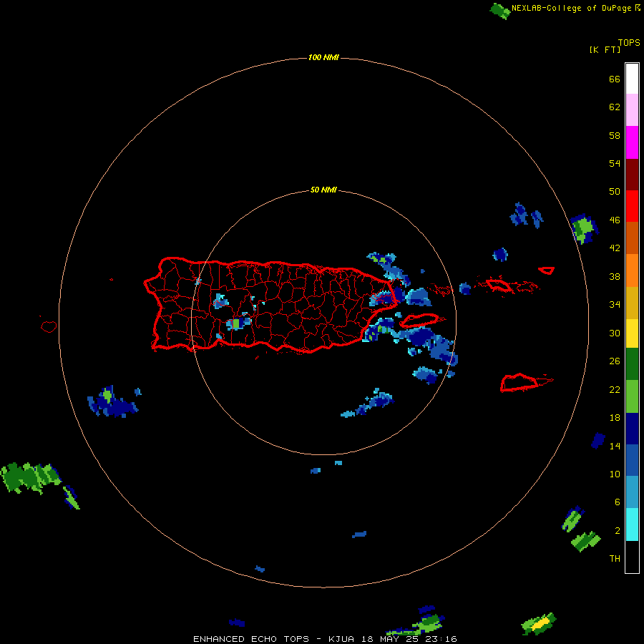644x644 pixels.
Task: Click the "TOPS" legend title
Action: 629,42
